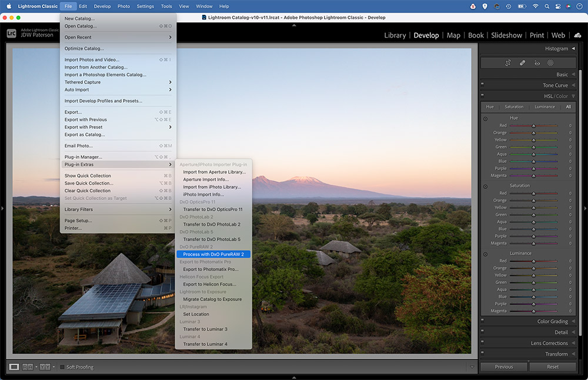Open the before/after view options dropdown arrow

[54, 367]
